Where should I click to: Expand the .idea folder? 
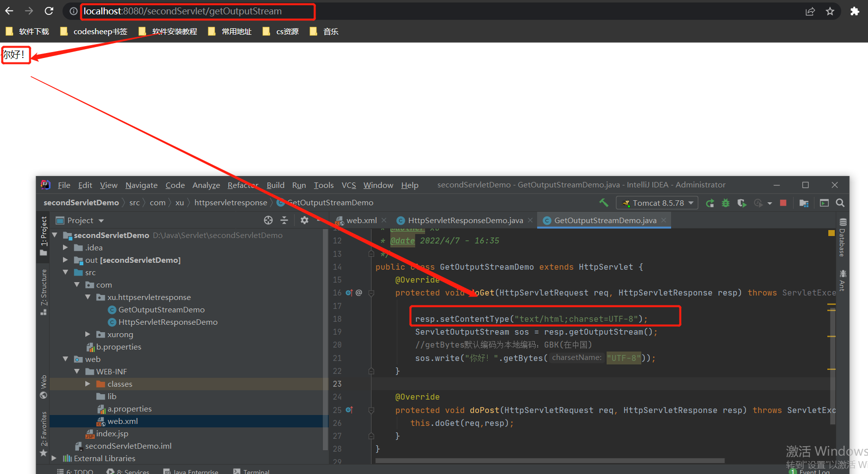[x=65, y=247]
